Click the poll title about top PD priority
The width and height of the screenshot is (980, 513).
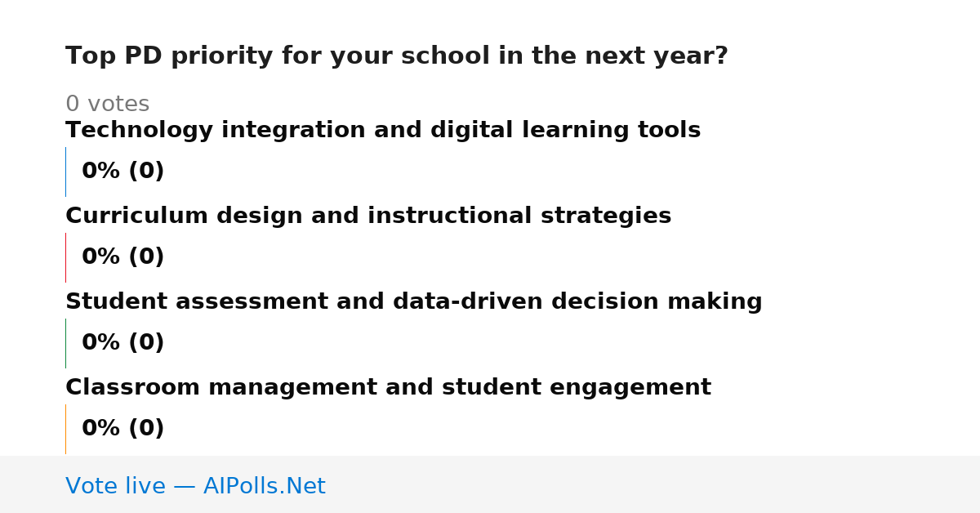(x=397, y=56)
